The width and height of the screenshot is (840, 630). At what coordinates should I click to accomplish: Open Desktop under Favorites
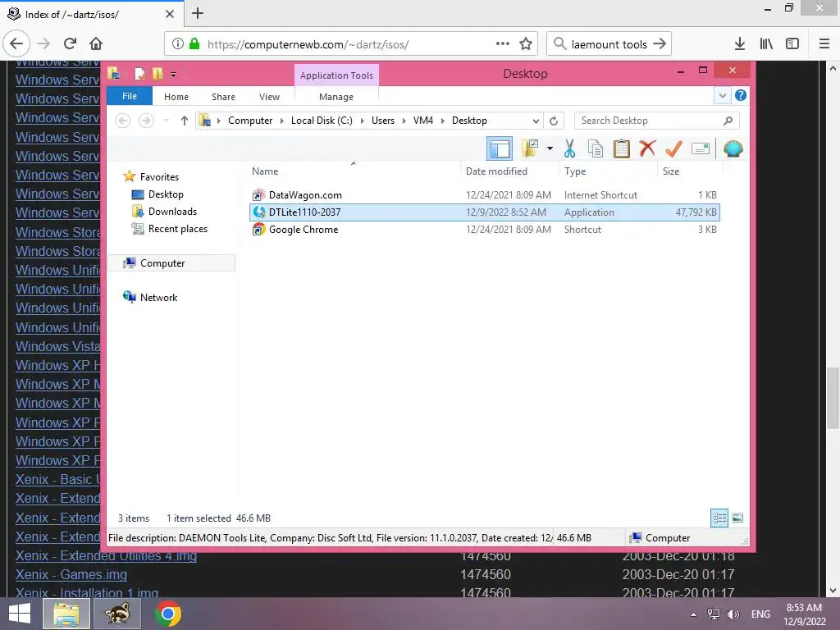166,194
